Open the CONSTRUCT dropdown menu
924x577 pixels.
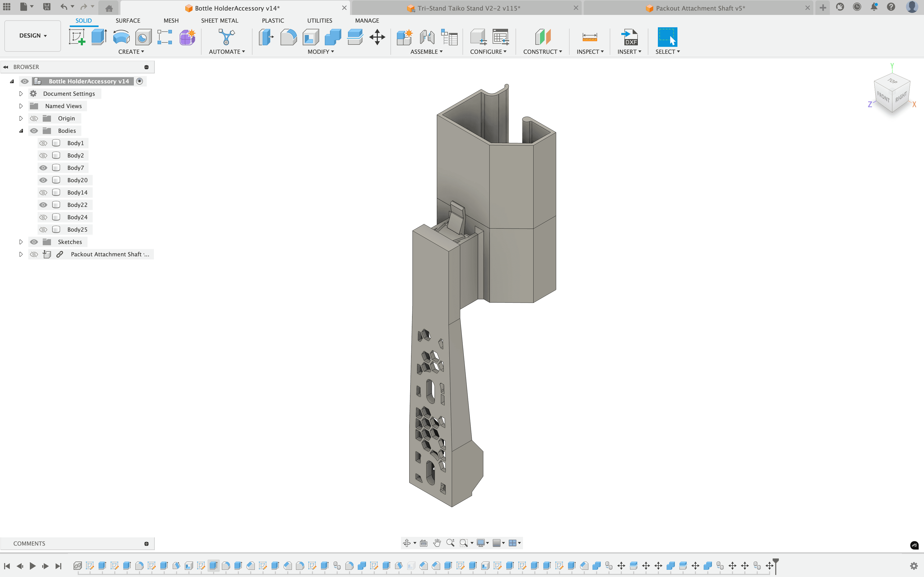click(542, 51)
